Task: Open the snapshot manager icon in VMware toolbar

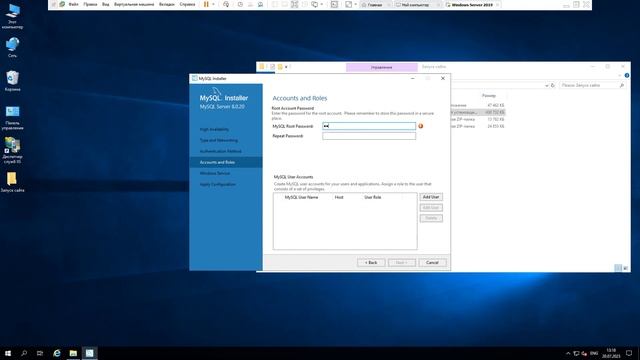Action: (260, 4)
